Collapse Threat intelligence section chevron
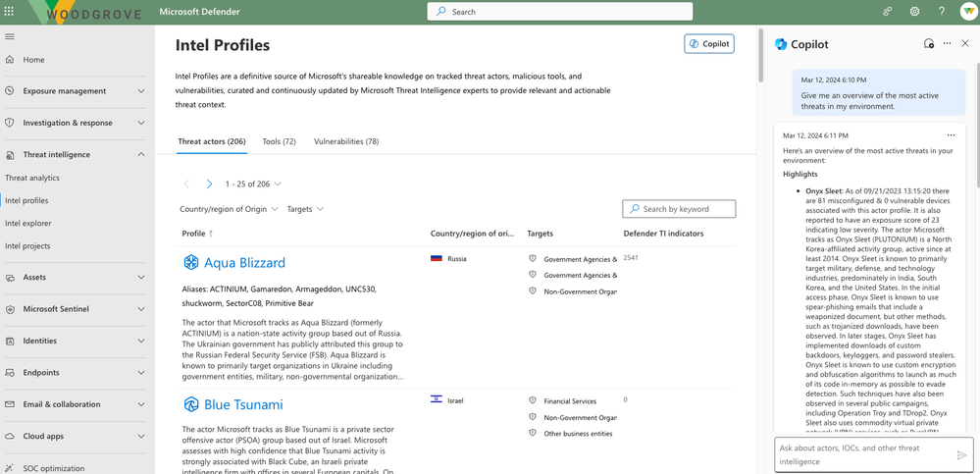980x474 pixels. point(141,154)
